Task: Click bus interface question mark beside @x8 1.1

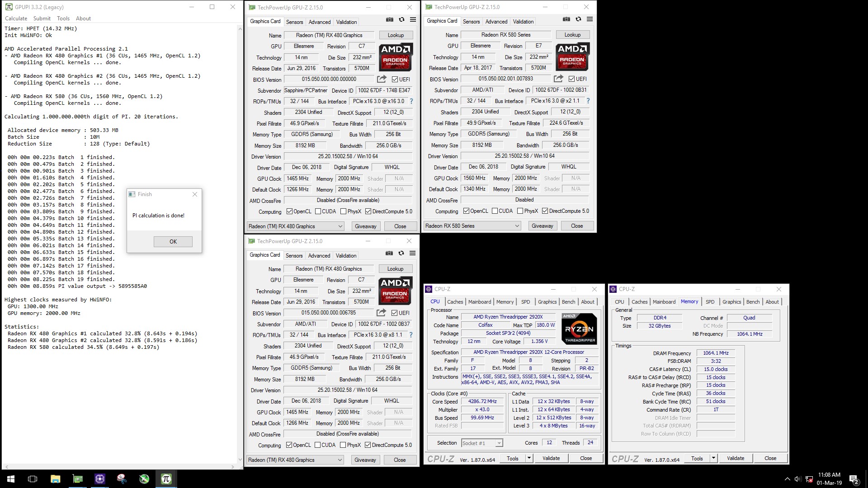Action: click(x=410, y=335)
